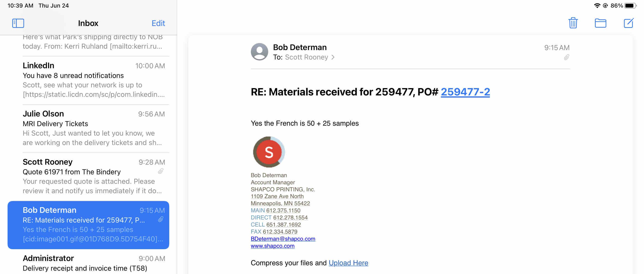Click BDeterman@shapco.com email address

pos(283,239)
